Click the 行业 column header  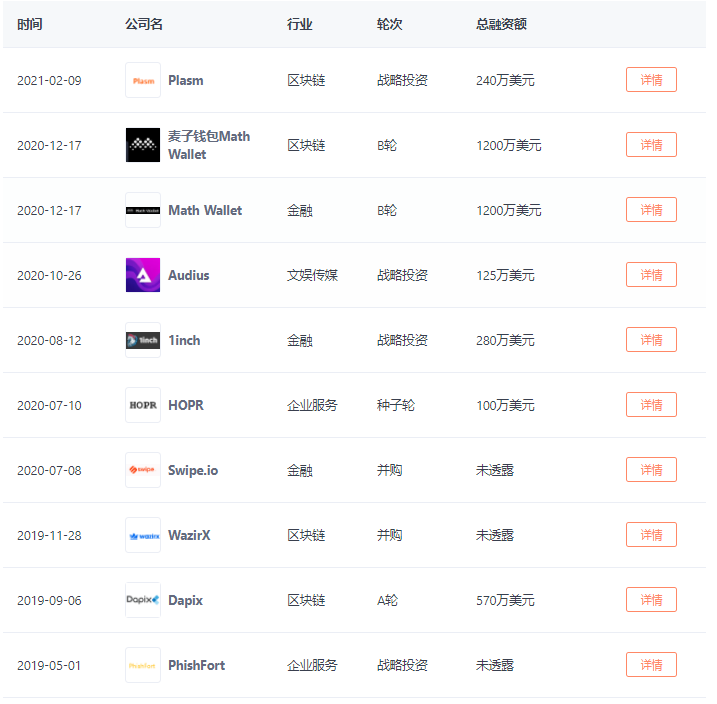300,24
